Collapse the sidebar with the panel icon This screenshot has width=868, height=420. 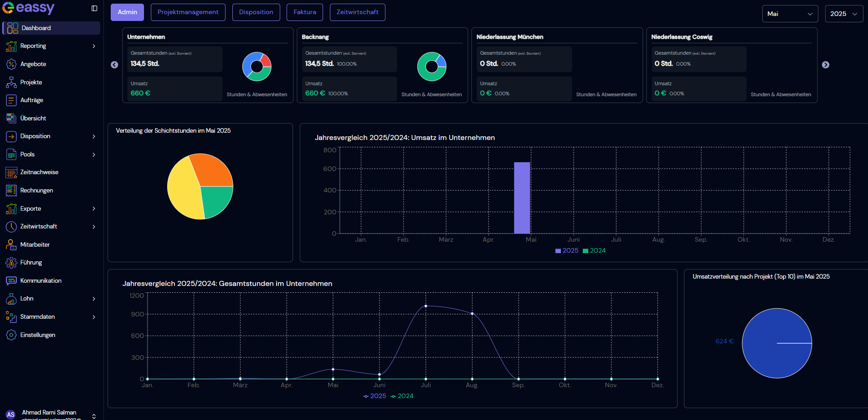click(94, 8)
